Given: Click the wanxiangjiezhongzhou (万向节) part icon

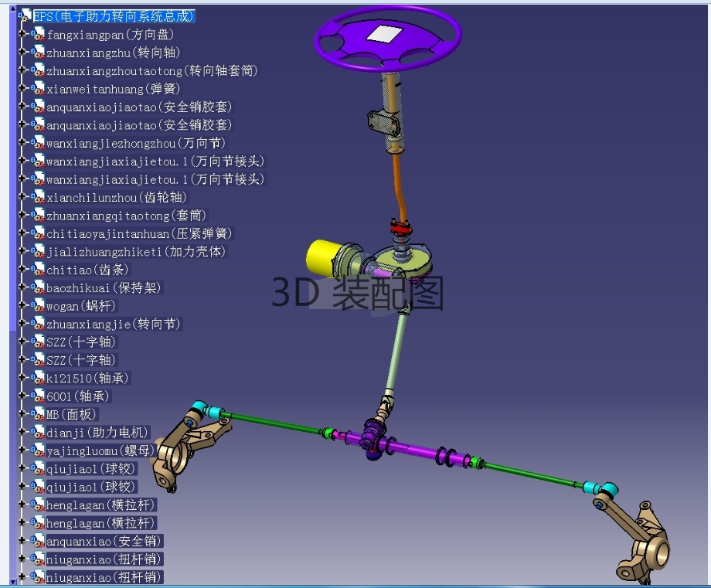Looking at the screenshot, I should point(38,143).
